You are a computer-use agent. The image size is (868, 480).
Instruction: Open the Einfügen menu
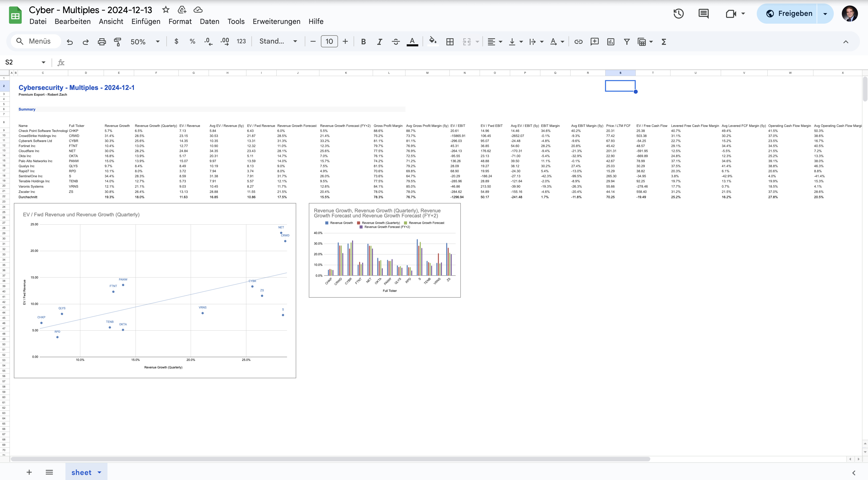(x=146, y=21)
